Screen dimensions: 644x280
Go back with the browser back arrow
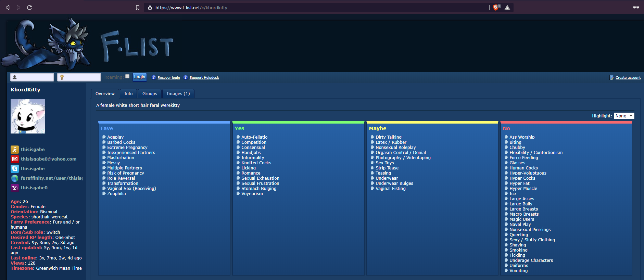click(x=8, y=8)
